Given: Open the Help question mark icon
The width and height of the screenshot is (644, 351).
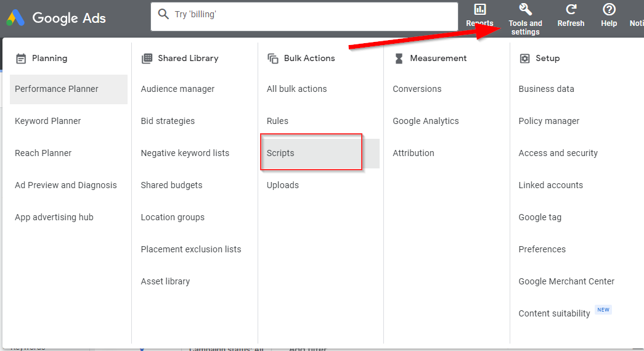Looking at the screenshot, I should 609,9.
